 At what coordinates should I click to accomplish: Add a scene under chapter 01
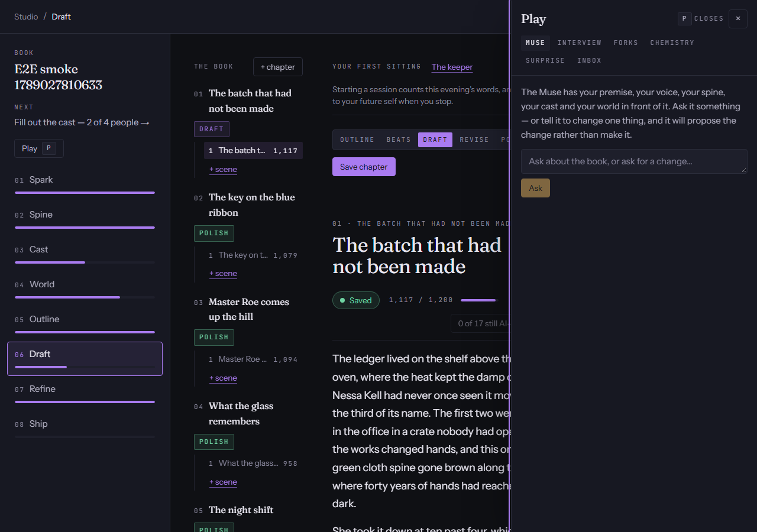(223, 170)
